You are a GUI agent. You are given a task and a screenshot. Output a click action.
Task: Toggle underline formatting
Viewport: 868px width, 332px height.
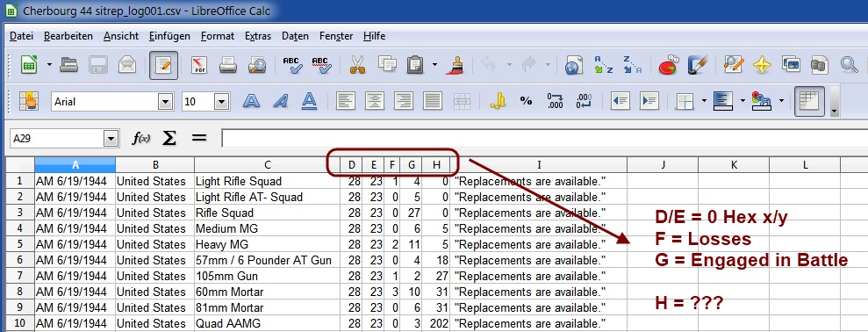(x=310, y=101)
